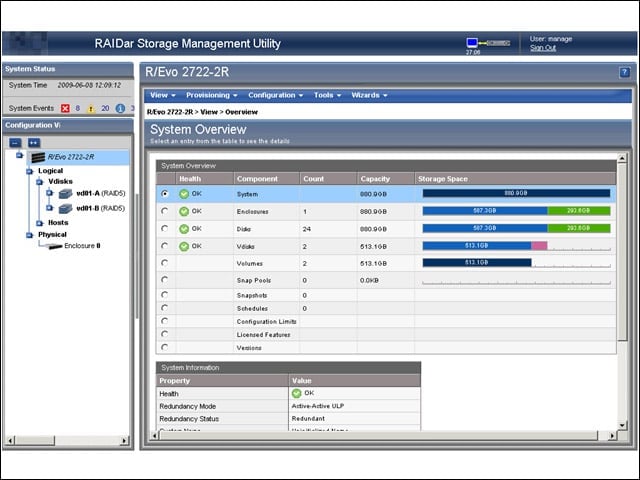Select the Snapshots radio button
The image size is (640, 480).
(x=164, y=294)
